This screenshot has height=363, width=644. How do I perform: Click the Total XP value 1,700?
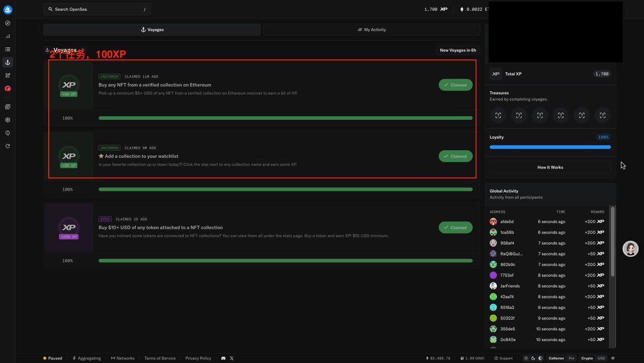(602, 74)
